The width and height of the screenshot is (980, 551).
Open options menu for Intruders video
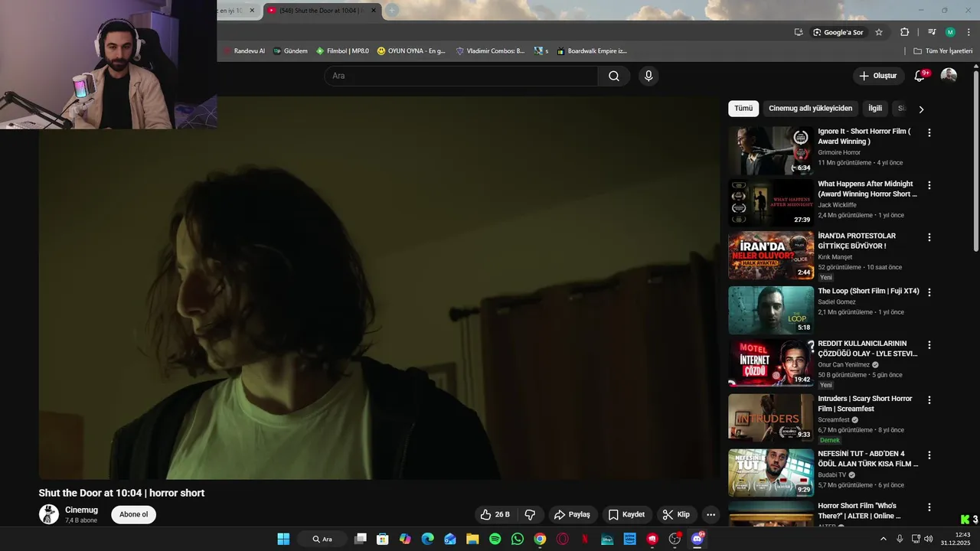click(929, 400)
